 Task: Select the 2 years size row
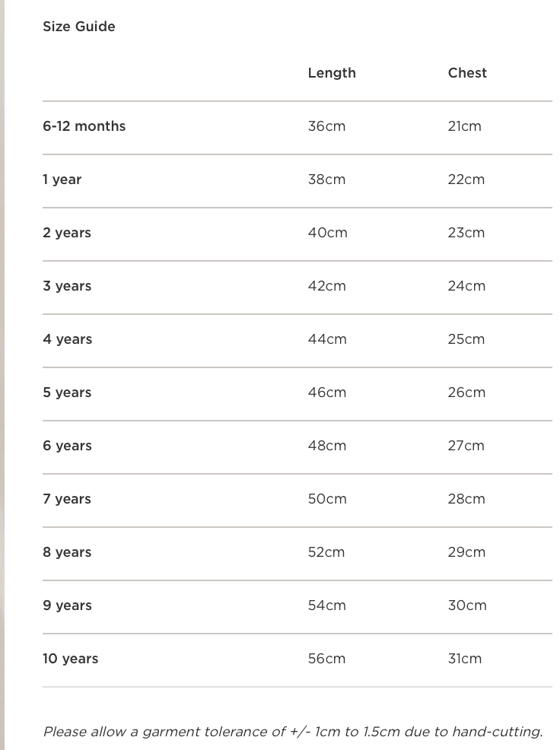[x=67, y=233]
